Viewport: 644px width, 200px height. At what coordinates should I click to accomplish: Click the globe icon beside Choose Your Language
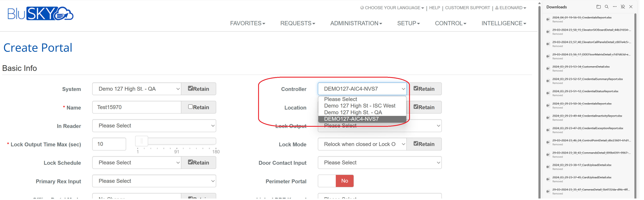pyautogui.click(x=362, y=8)
